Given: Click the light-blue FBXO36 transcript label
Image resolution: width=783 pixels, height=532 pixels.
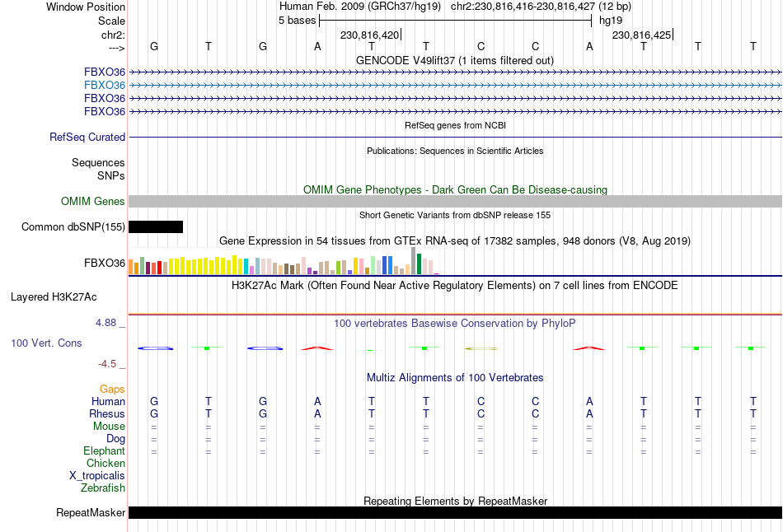Looking at the screenshot, I should (105, 86).
